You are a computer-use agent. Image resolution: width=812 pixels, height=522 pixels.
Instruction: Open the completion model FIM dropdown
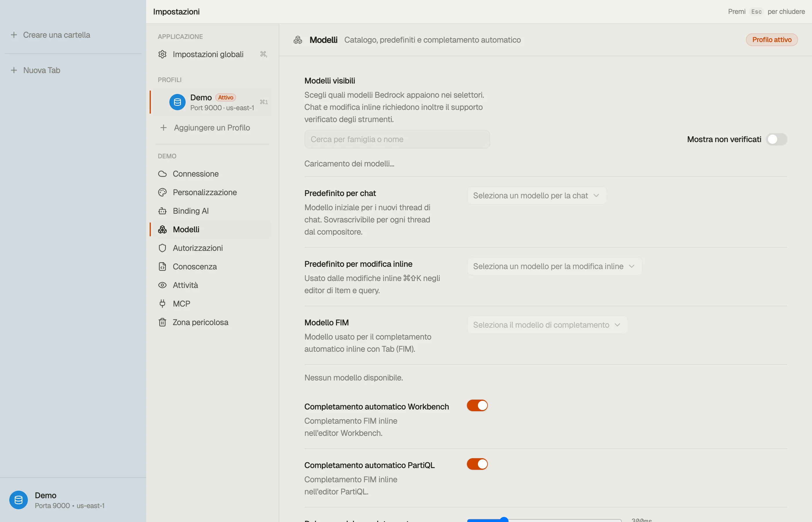[x=547, y=325]
